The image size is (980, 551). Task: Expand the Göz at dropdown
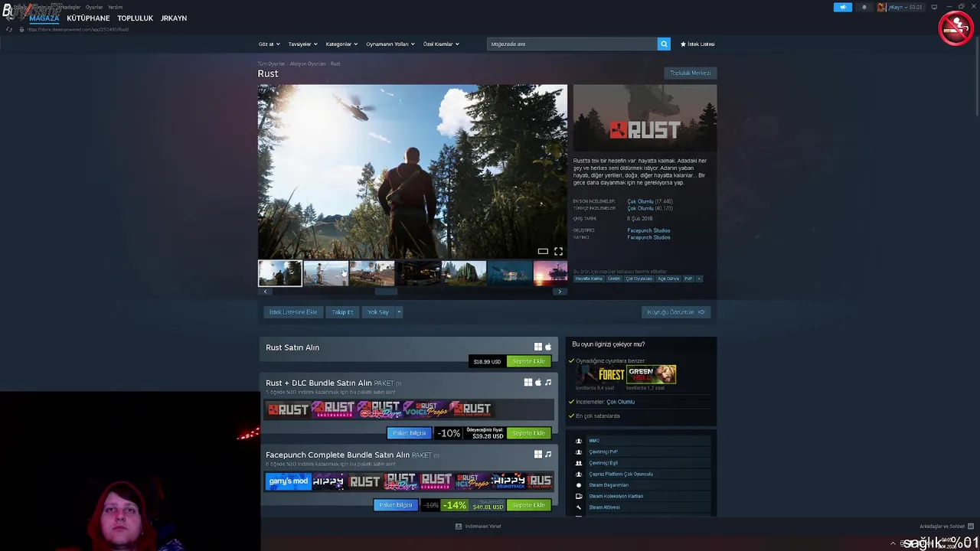click(x=269, y=44)
